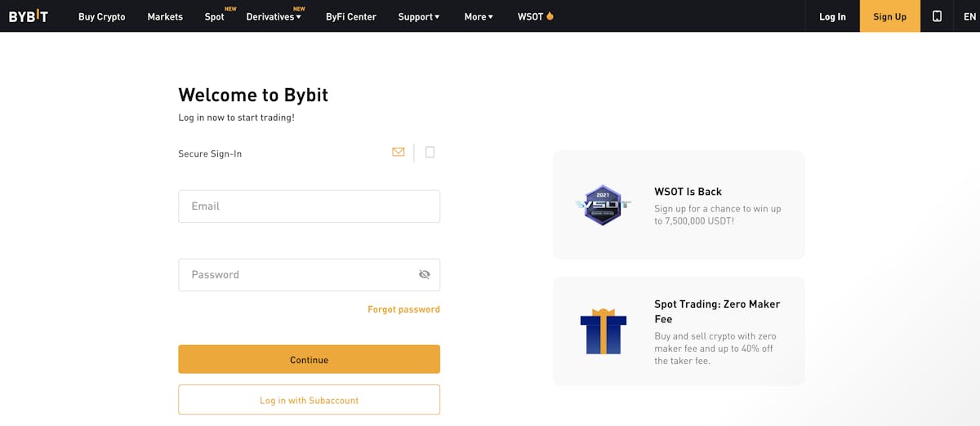The image size is (980, 426).
Task: Click the WSOT 2021 badge image
Action: tap(603, 205)
